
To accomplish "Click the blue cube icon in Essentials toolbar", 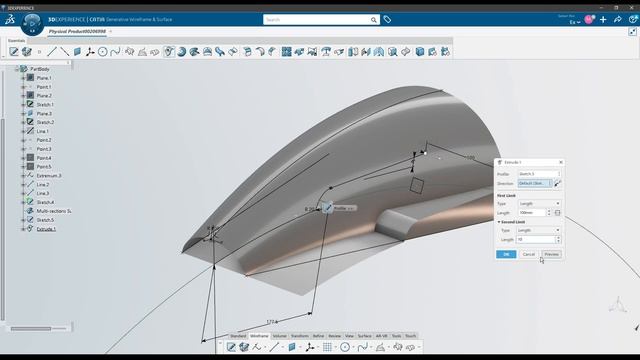I will coord(420,52).
